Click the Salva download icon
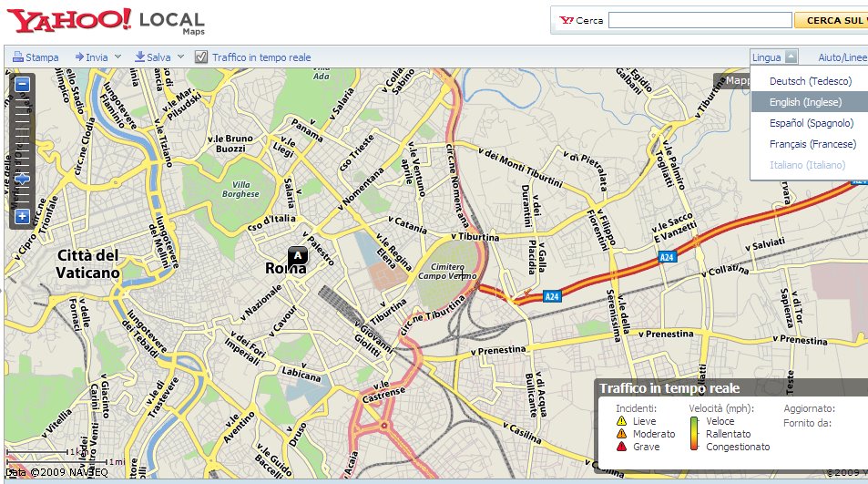 [140, 57]
